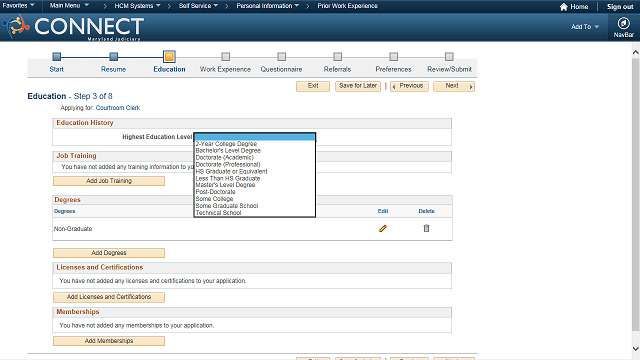
Task: Click the Referrals step square icon
Action: [x=337, y=56]
